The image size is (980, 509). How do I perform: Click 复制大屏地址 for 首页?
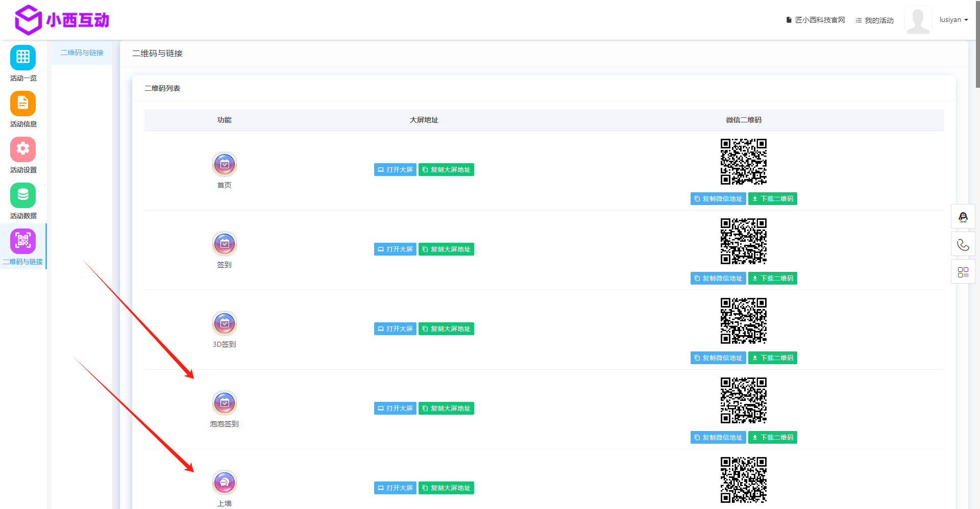(446, 170)
